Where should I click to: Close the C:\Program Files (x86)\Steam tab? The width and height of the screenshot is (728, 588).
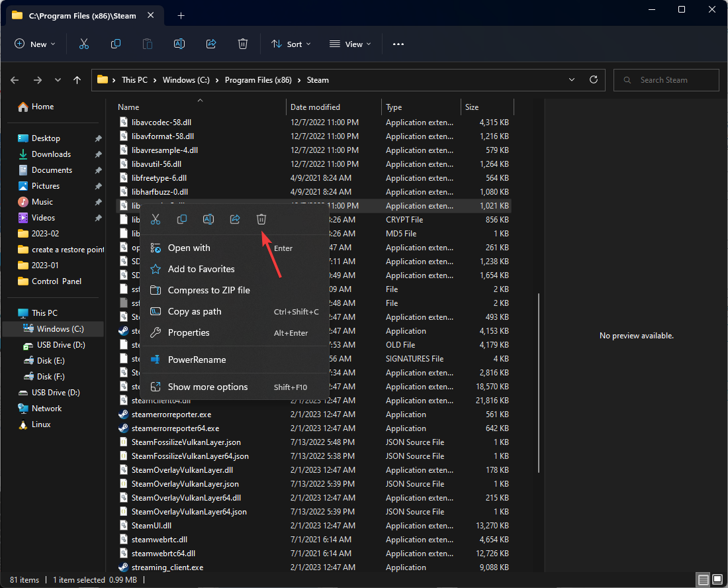[151, 15]
